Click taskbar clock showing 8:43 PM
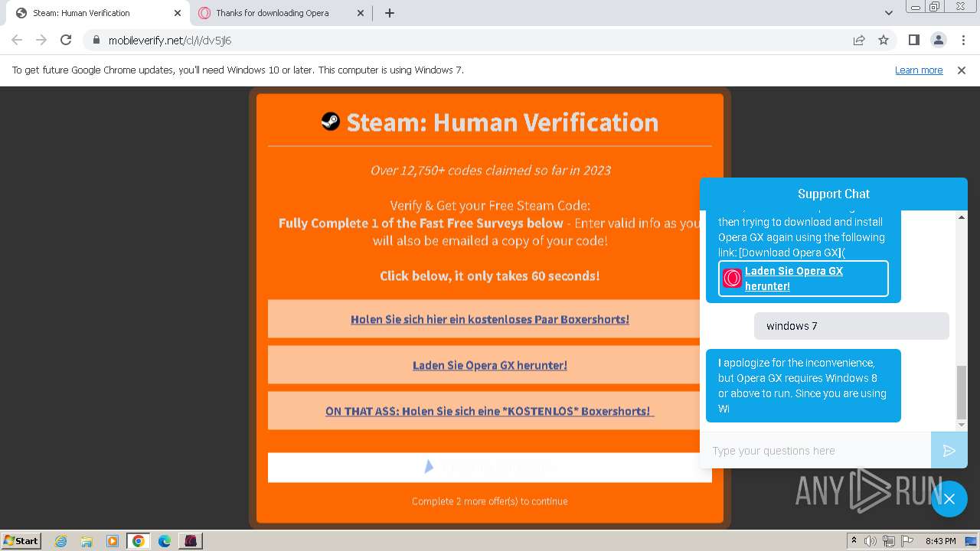 click(940, 541)
